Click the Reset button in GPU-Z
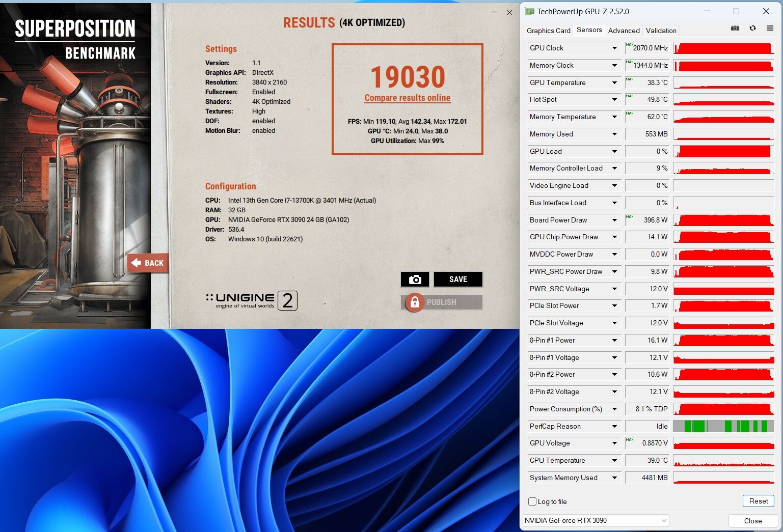The height and width of the screenshot is (532, 783). click(759, 501)
